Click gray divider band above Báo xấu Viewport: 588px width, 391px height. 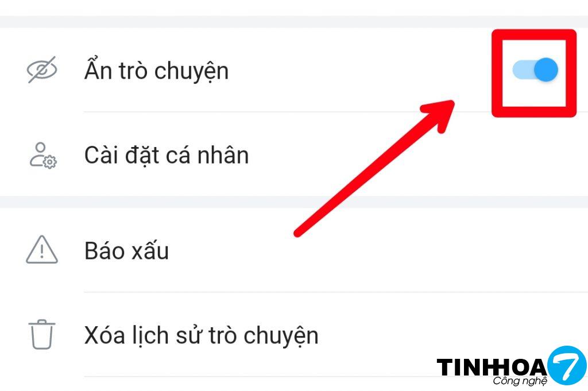294,202
